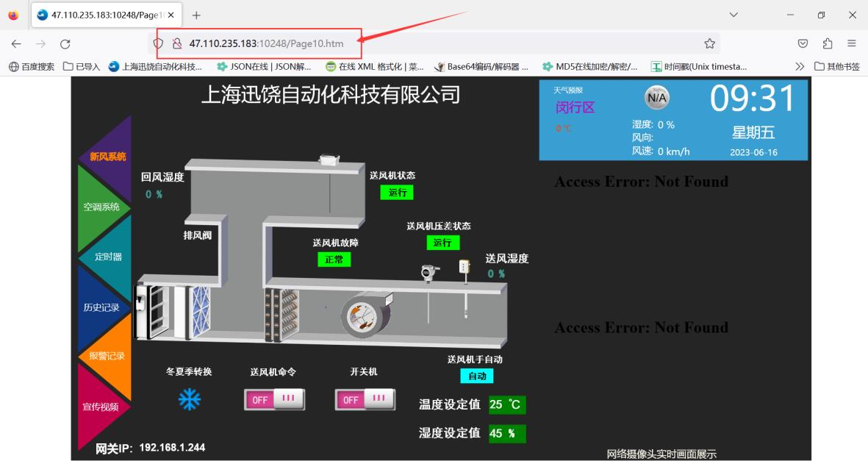Click the 温度设定值 25 ℃ field
Viewport: 868px width, 461px height.
[507, 404]
